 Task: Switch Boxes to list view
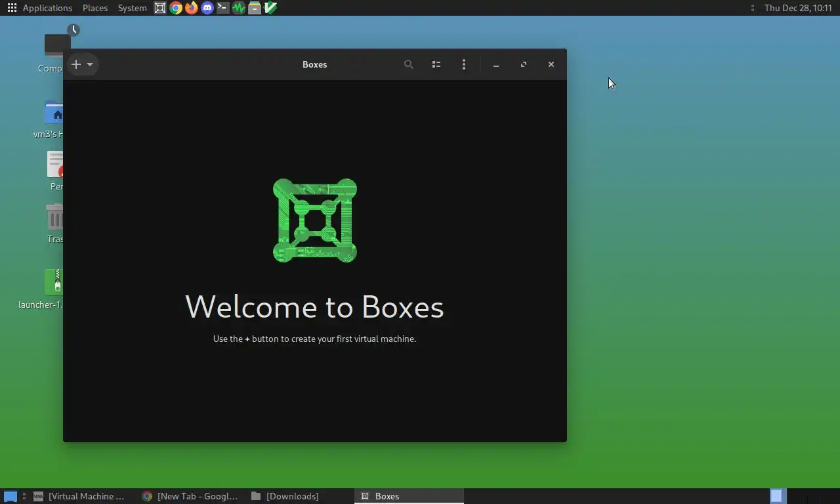[436, 64]
